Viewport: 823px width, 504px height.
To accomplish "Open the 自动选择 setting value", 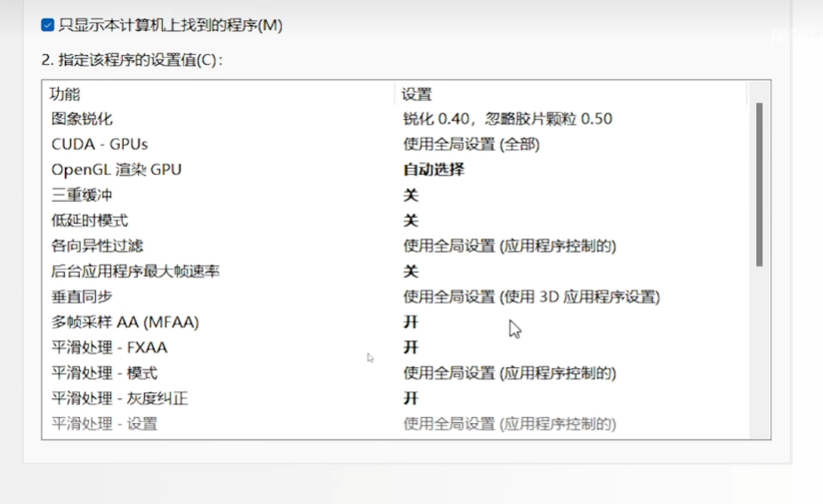I will tap(433, 170).
